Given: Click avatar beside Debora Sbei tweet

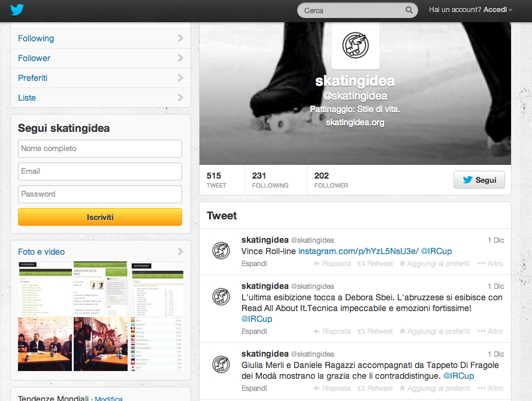Looking at the screenshot, I should pos(221,297).
